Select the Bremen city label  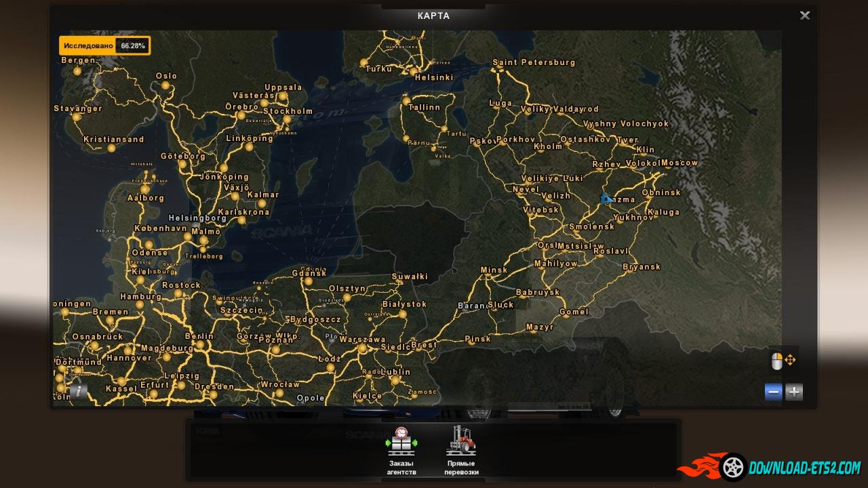coord(111,312)
